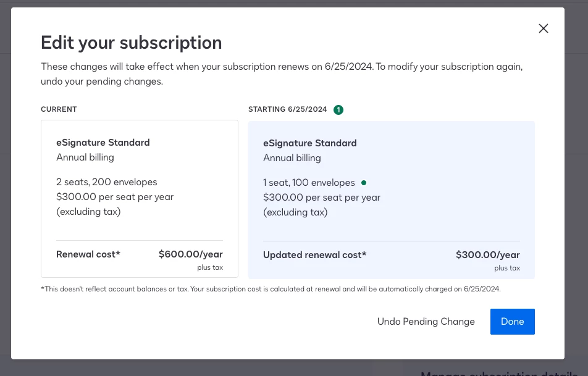This screenshot has width=588, height=376.
Task: Click the Renewal cost label
Action: coord(88,254)
